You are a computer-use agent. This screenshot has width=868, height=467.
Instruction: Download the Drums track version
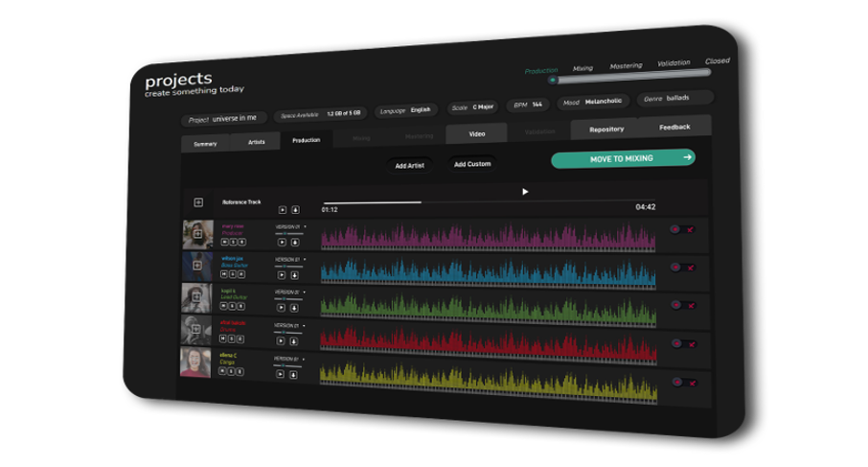294,340
